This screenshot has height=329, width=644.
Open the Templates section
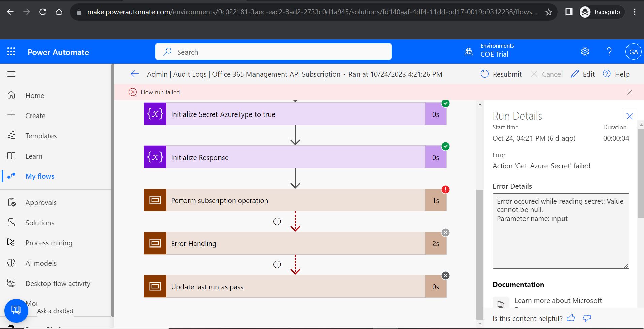tap(41, 136)
